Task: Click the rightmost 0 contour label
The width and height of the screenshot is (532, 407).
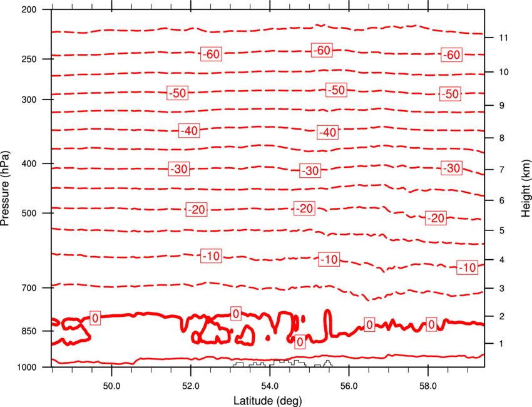Action: point(431,324)
